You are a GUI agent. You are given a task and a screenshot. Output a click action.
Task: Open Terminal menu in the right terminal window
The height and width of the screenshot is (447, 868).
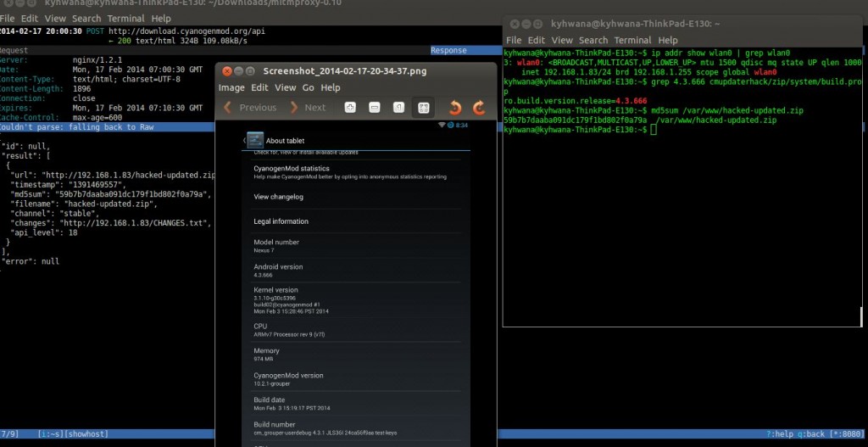632,40
